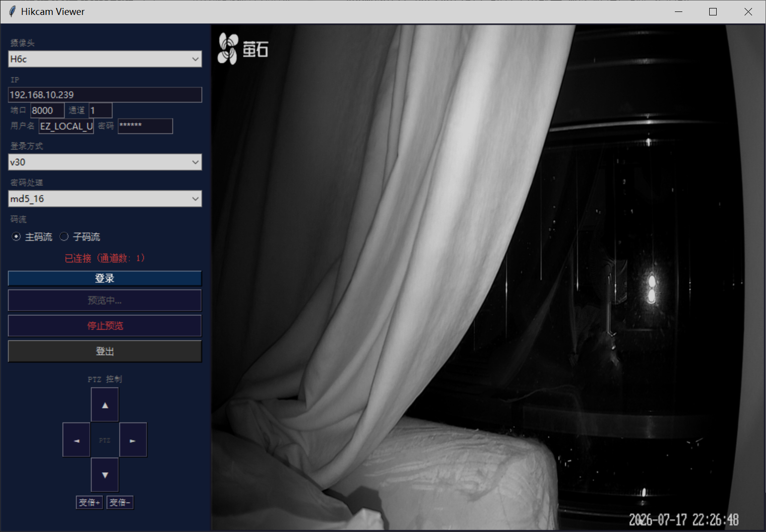Click the Hikcam Viewer feather icon
Viewport: 766px width, 532px height.
coord(12,11)
